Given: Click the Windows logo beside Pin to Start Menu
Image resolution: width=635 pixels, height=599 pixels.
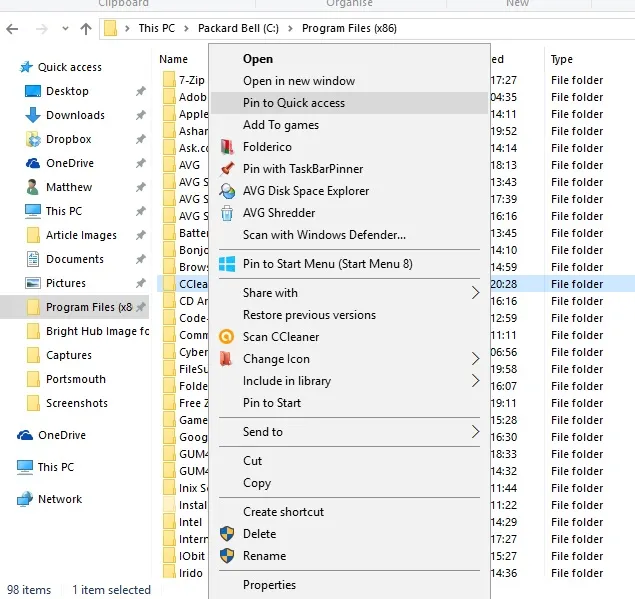Looking at the screenshot, I should click(x=227, y=264).
